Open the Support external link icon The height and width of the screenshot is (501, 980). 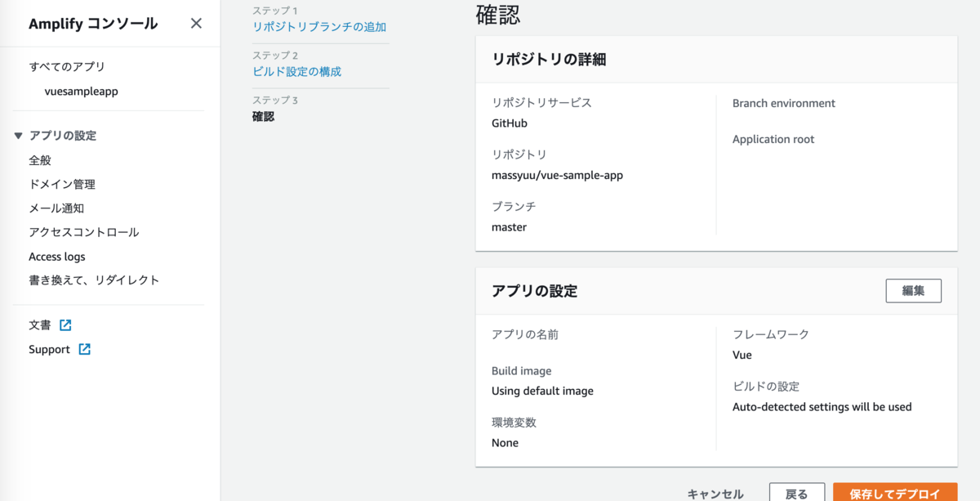click(x=83, y=349)
